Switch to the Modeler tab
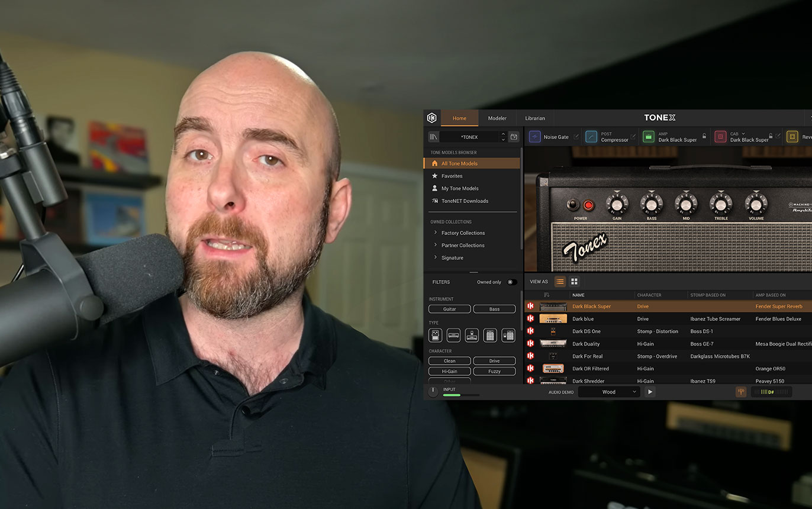Viewport: 812px width, 509px height. (497, 118)
